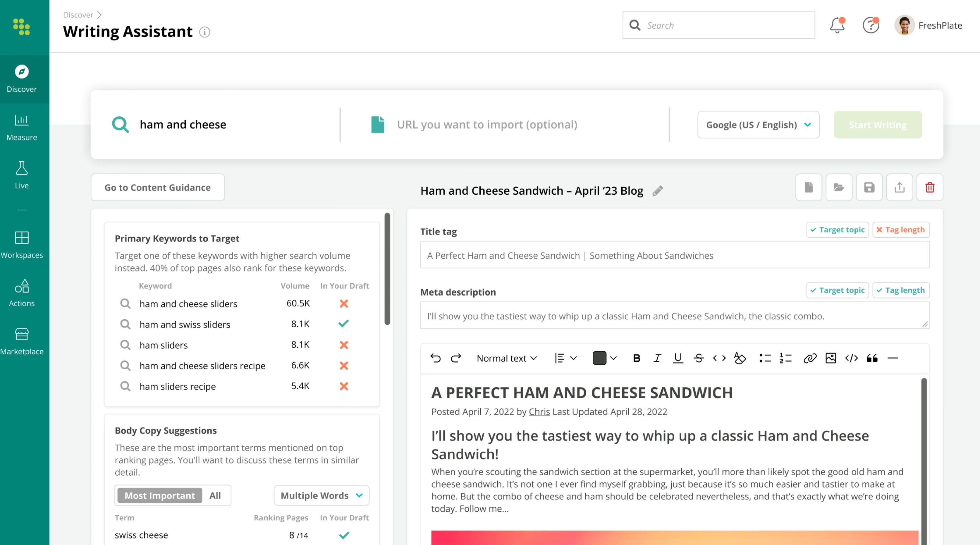
Task: Go to Measure in the sidebar
Action: click(x=22, y=128)
